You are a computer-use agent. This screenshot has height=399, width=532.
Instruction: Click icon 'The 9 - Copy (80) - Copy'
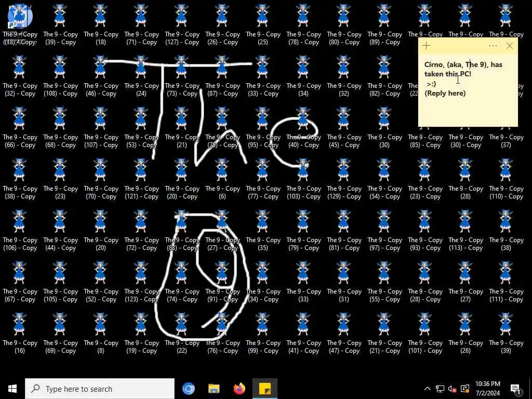pos(344,25)
